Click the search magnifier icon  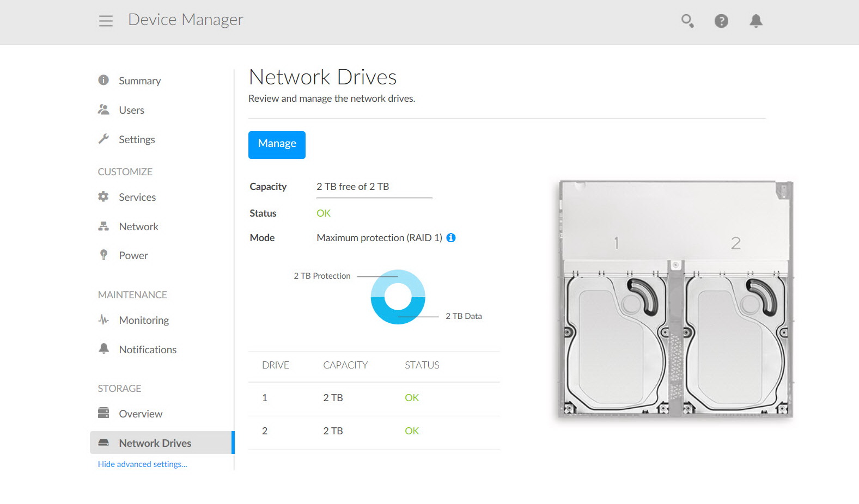pyautogui.click(x=687, y=21)
